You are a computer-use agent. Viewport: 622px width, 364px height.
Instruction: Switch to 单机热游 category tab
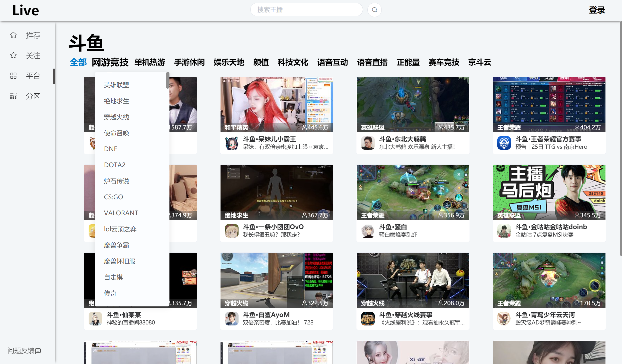[x=150, y=62]
